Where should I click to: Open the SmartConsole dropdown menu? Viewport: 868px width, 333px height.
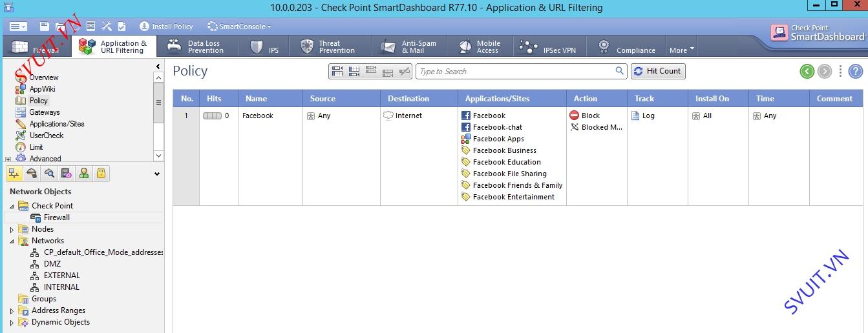click(239, 26)
